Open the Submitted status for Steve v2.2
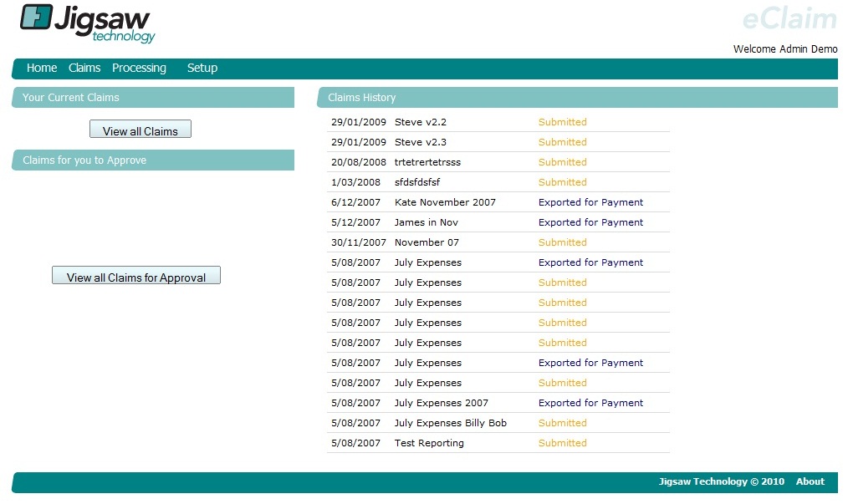Screen dimensions: 848x504 coord(562,122)
